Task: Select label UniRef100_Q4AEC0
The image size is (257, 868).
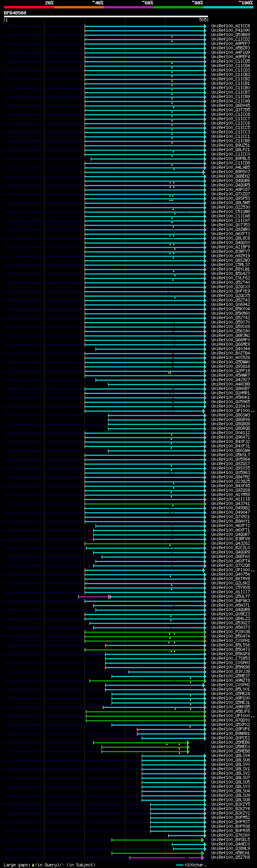Action: pyautogui.click(x=230, y=844)
